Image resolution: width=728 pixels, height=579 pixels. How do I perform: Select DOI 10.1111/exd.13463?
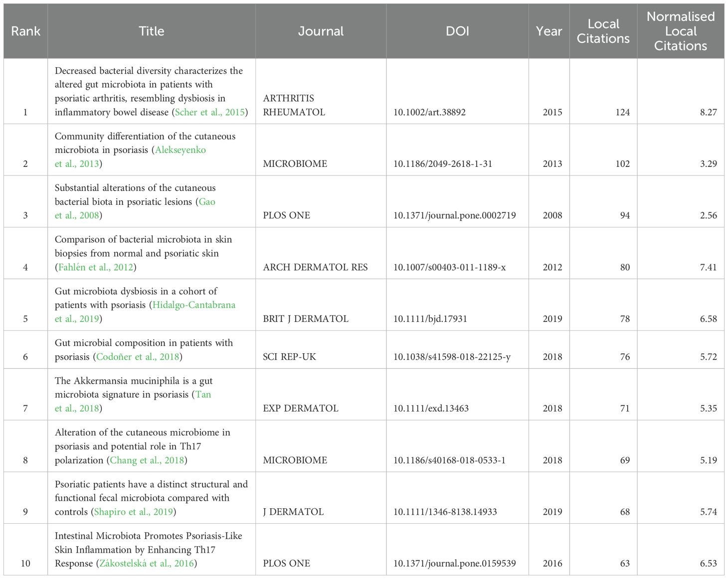pos(431,409)
